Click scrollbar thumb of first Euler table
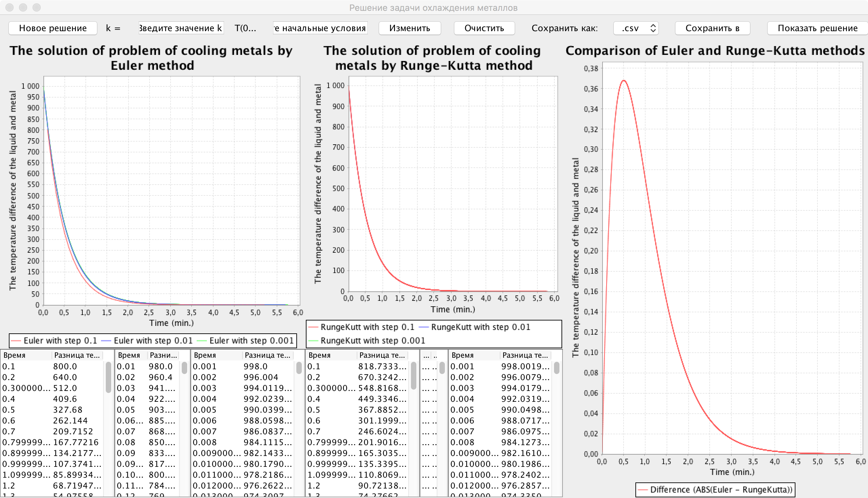The height and width of the screenshot is (498, 868). click(108, 377)
